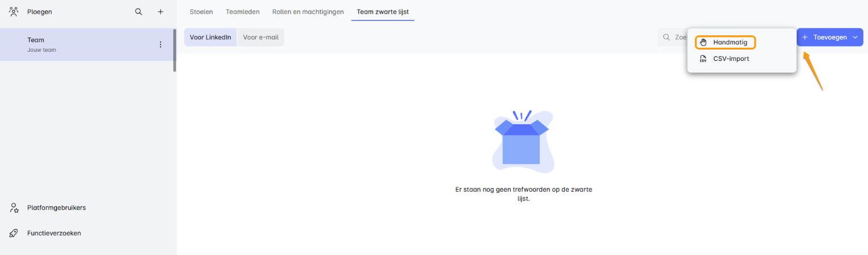Click the Functieverzoeken rocket icon
868x255 pixels.
(x=14, y=233)
